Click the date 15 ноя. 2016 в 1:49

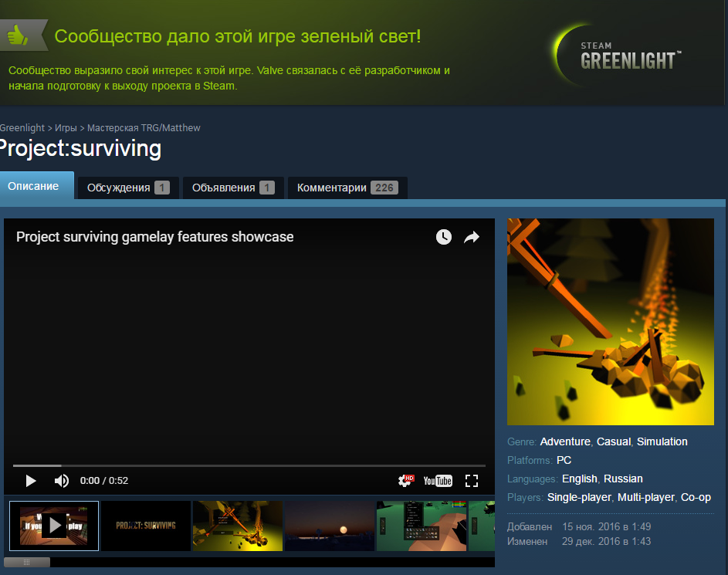click(606, 526)
